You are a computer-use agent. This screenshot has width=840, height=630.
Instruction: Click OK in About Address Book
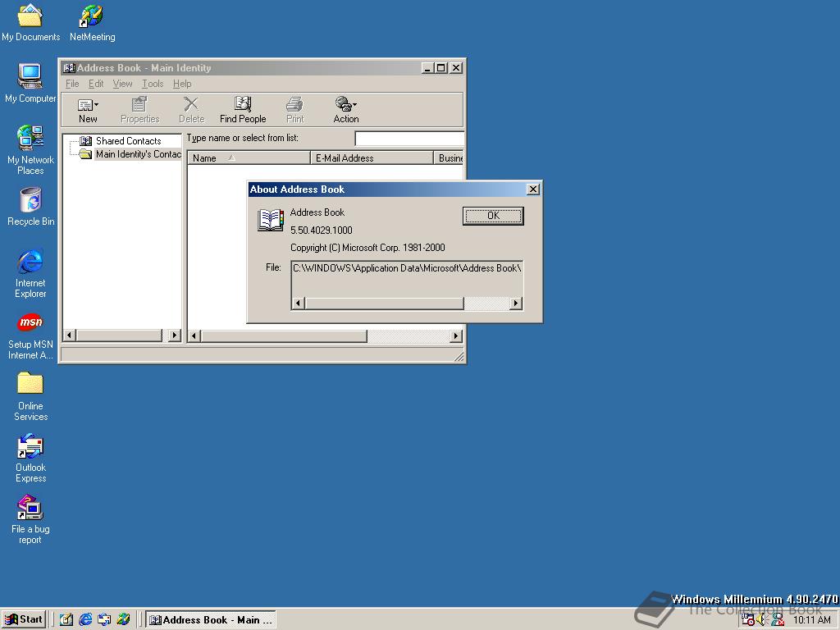pos(493,216)
